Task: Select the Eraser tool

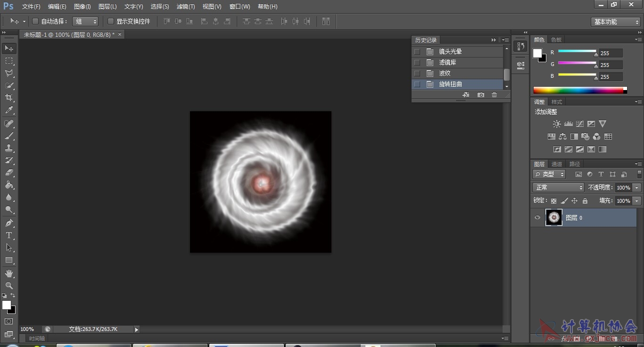Action: (9, 173)
